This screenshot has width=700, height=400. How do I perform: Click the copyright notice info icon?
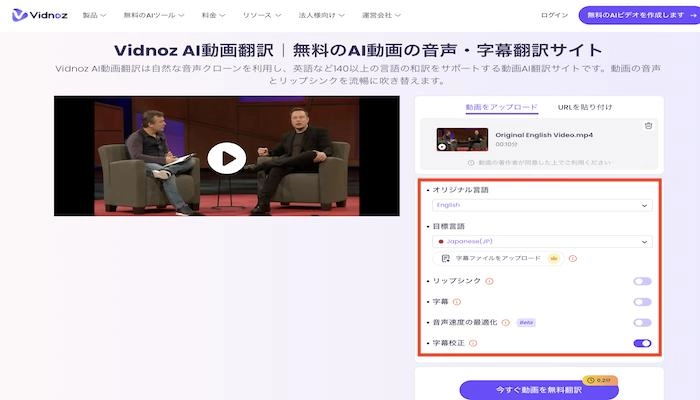click(x=471, y=163)
